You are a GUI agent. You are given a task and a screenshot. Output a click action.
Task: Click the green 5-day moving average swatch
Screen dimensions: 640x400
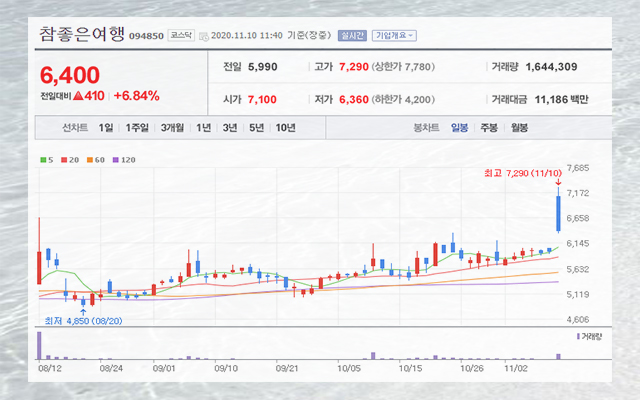[43, 160]
